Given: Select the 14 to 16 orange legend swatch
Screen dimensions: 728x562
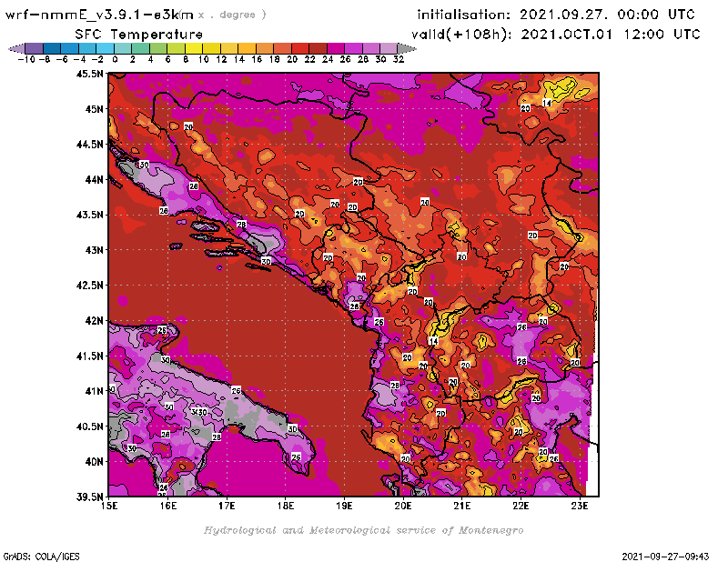Looking at the screenshot, I should click(x=248, y=48).
